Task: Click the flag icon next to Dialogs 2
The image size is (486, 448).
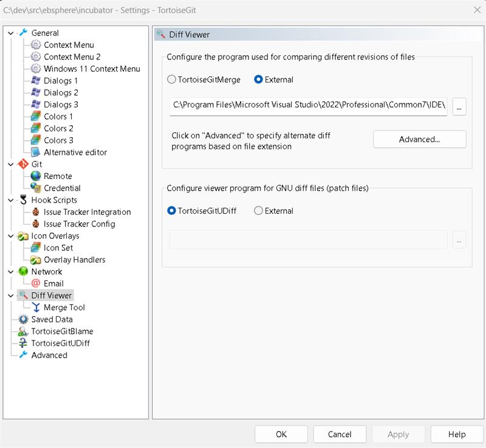Action: click(x=36, y=92)
